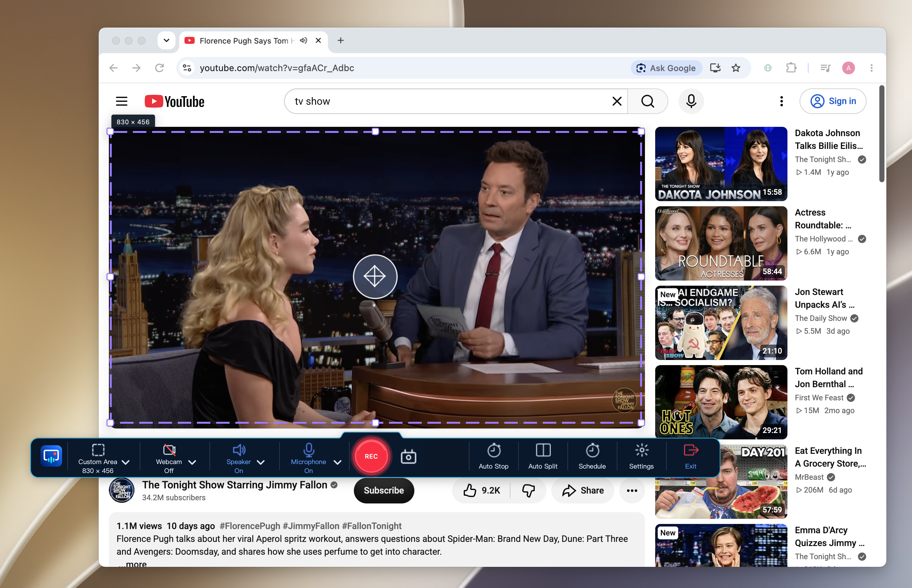
Task: Expand Microphone options dropdown arrow
Action: [x=338, y=462]
